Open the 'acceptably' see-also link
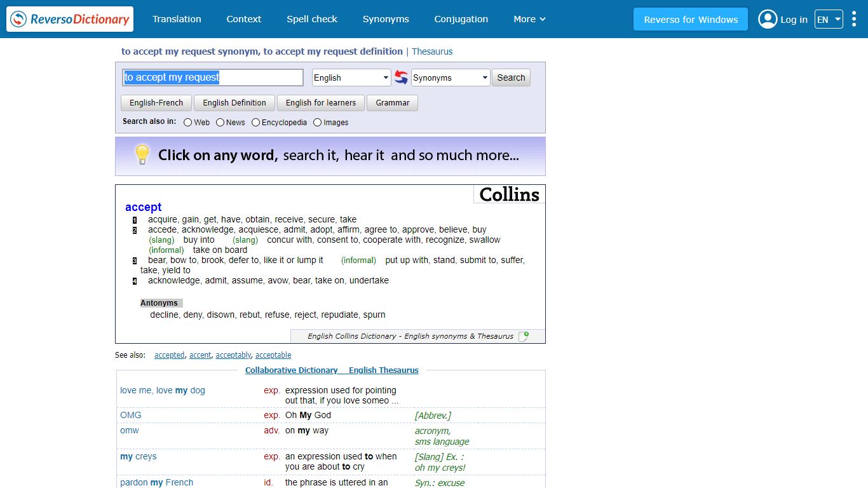868x488 pixels. point(233,355)
